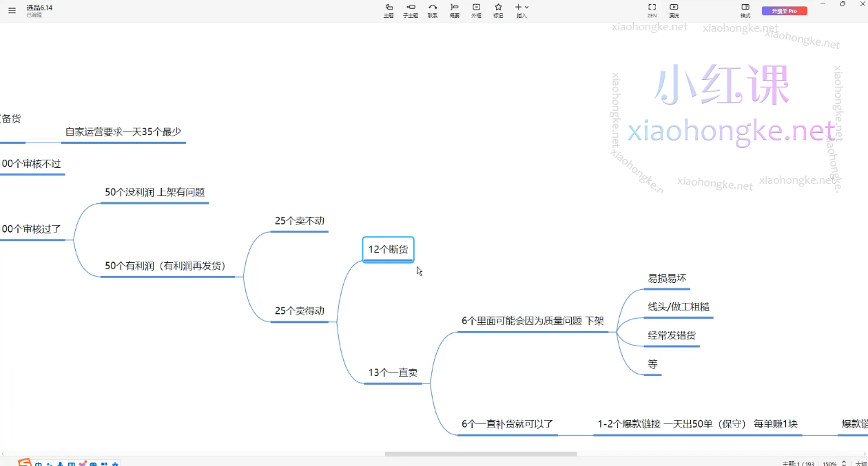Add a 外框 boundary
Screen dimensions: 868x466
coord(476,10)
